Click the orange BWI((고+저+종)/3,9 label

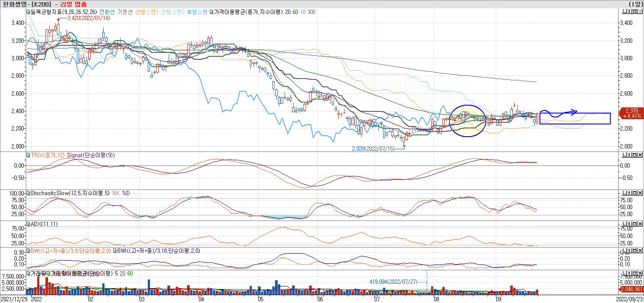point(70,251)
